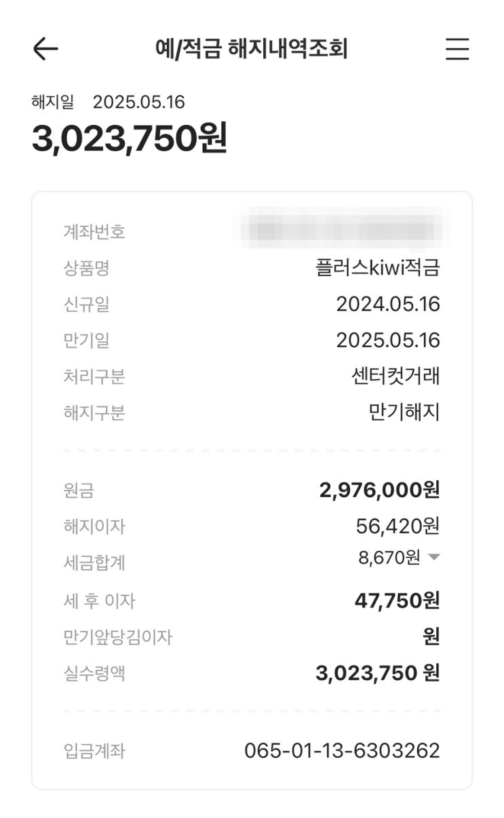Image resolution: width=504 pixels, height=818 pixels.
Task: Tap the large 3,023,750원 headline amount
Action: point(129,138)
